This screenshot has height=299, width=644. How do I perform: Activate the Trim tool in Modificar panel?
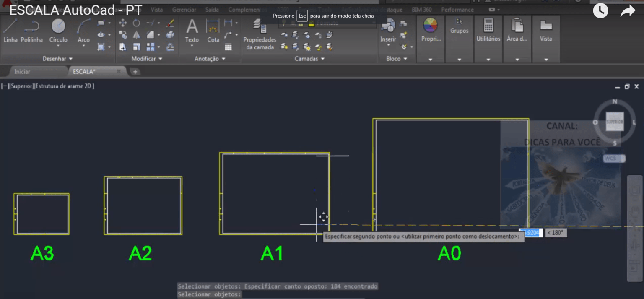coord(150,23)
